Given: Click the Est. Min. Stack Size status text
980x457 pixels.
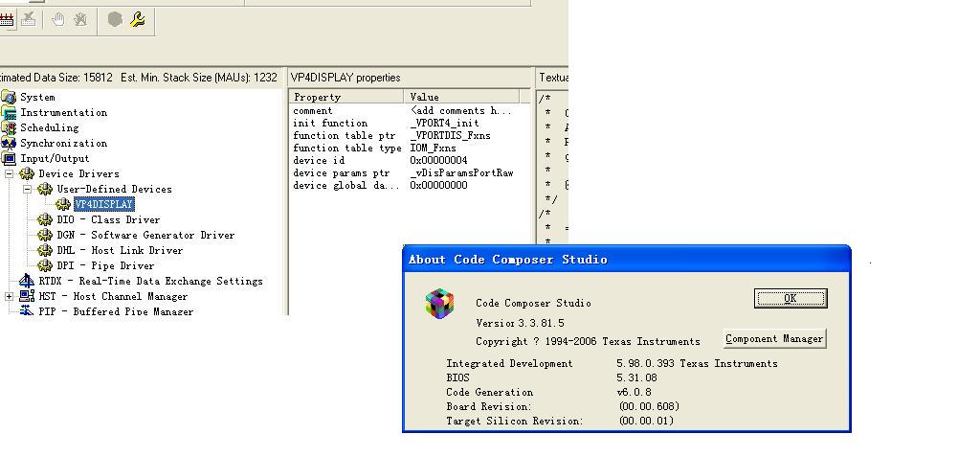Looking at the screenshot, I should 199,78.
